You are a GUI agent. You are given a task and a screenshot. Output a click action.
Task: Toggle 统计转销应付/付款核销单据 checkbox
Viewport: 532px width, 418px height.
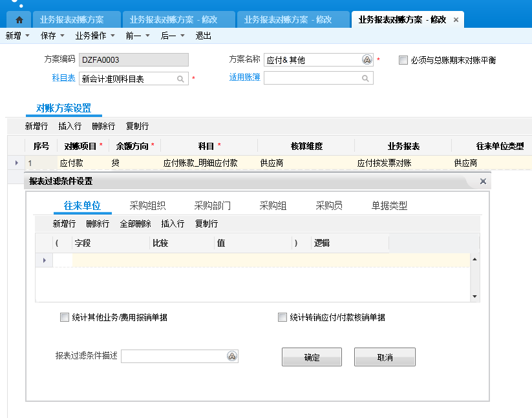pyautogui.click(x=282, y=317)
